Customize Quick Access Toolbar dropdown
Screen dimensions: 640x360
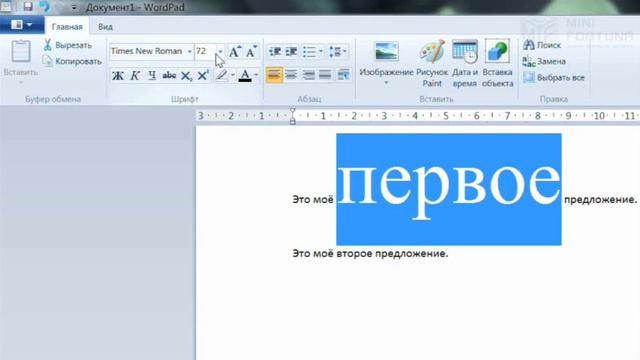tap(74, 7)
